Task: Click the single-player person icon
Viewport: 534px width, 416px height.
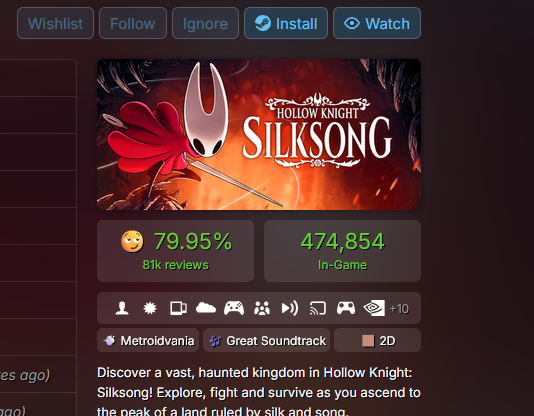Action: [122, 308]
